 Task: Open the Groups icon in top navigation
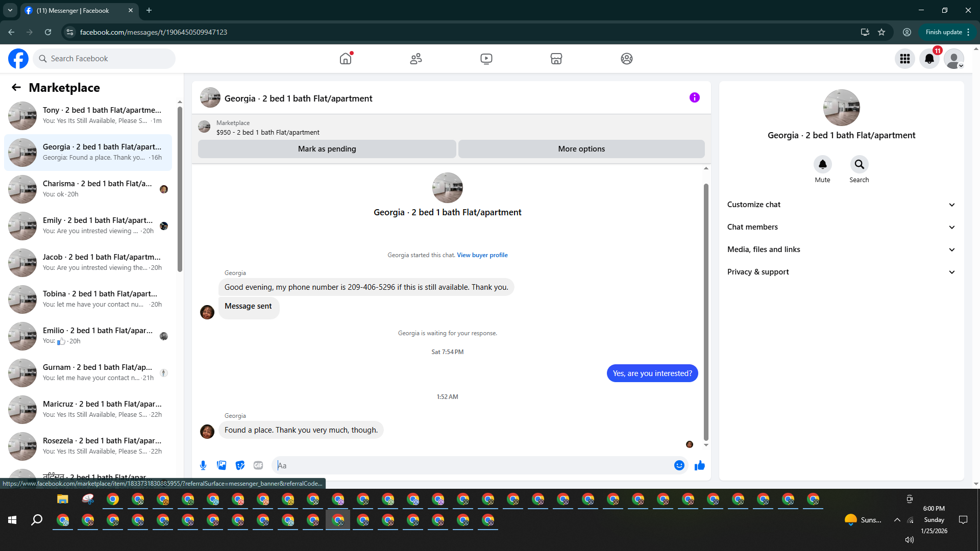(627, 59)
